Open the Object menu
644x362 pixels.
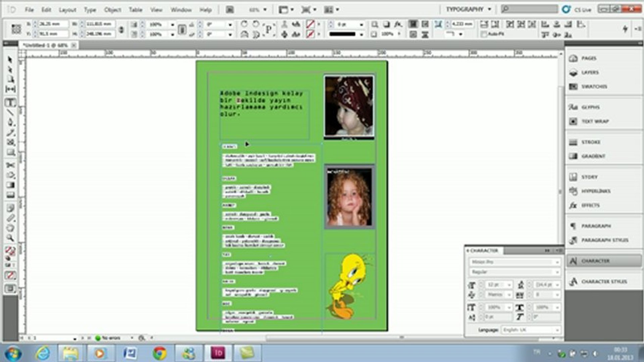112,10
